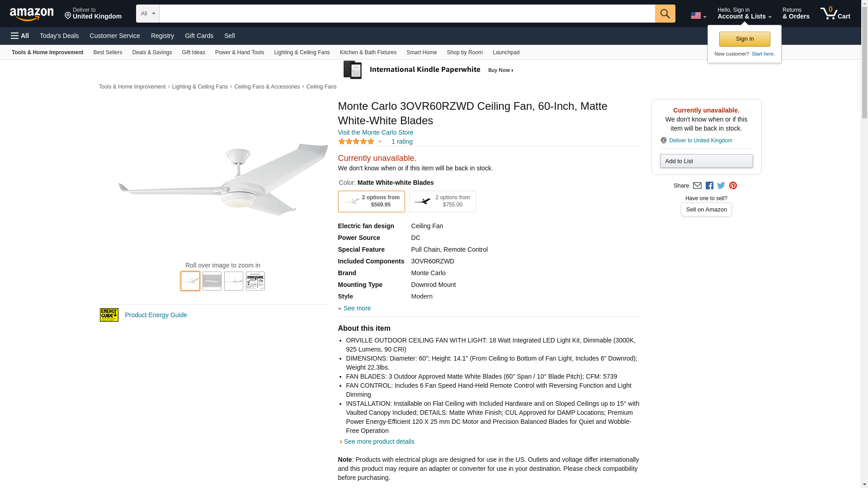Open the shopping cart icon
Image resolution: width=868 pixels, height=488 pixels.
click(835, 13)
